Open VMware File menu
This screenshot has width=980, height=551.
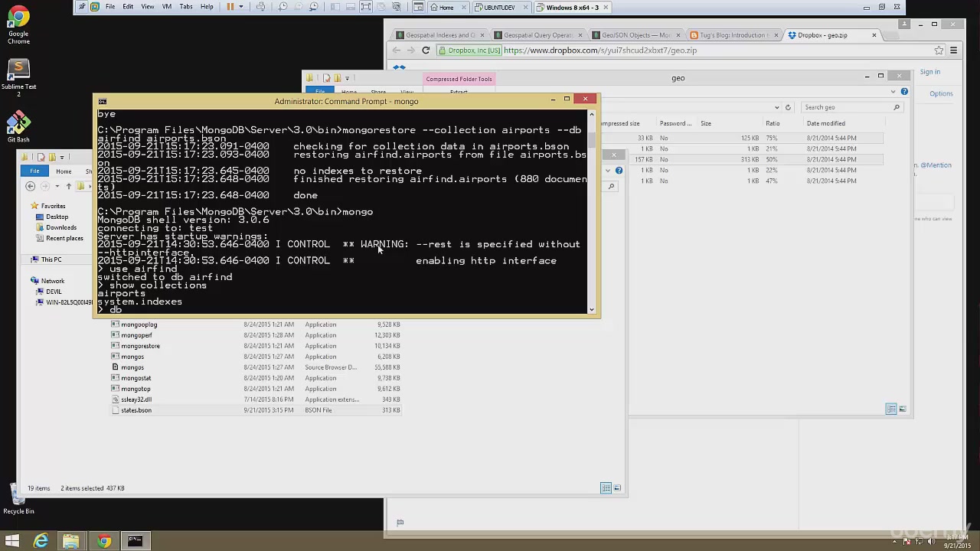(110, 7)
